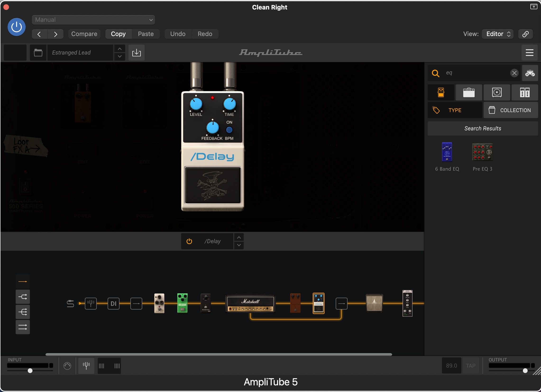Go to previous preset with left arrow

point(39,34)
